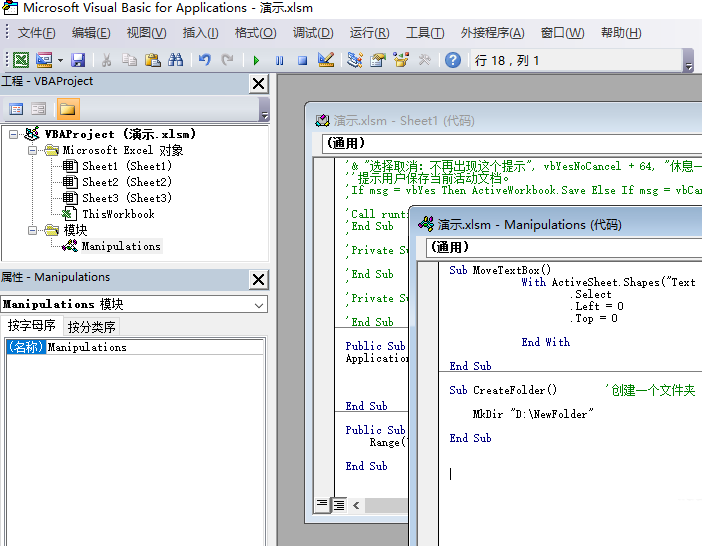The height and width of the screenshot is (546, 702).
Task: Click the Insert UserForm toolbar icon
Action: [44, 60]
